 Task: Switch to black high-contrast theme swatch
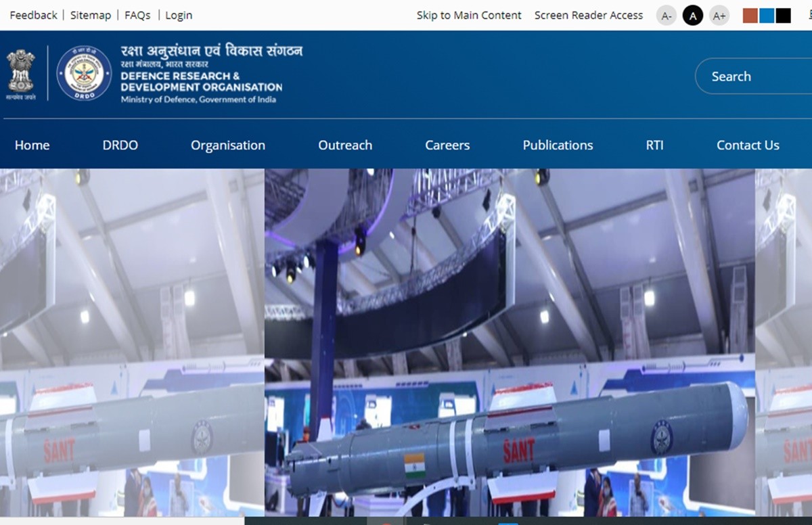pos(784,16)
